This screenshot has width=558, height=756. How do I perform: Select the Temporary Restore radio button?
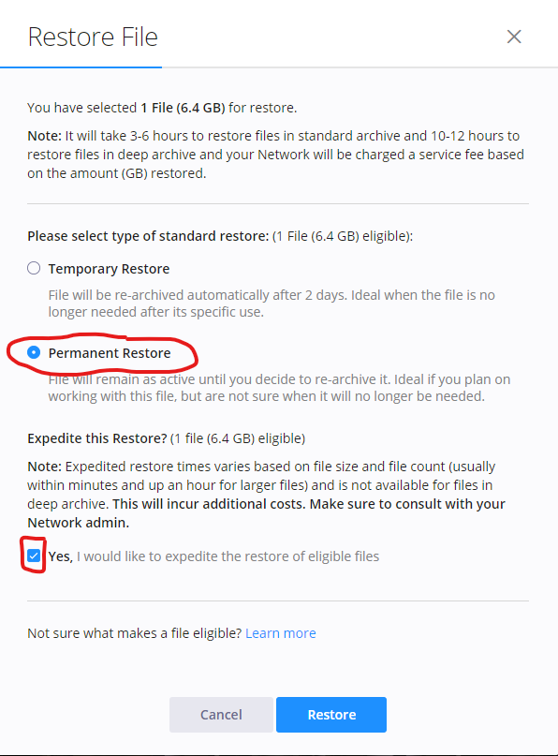[x=34, y=268]
